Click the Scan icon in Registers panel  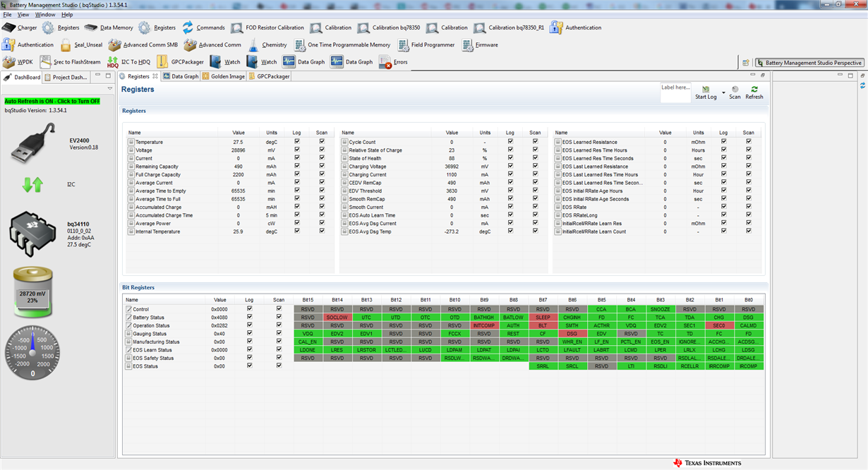[735, 90]
